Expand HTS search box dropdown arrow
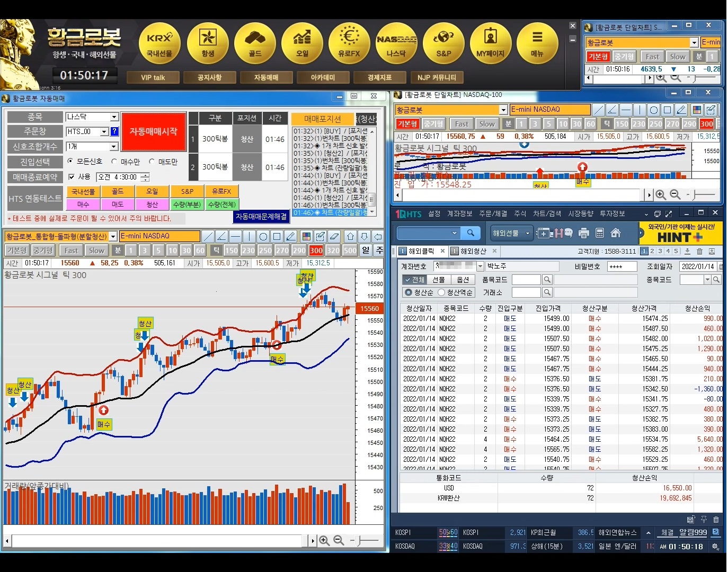The image size is (728, 572). click(x=454, y=233)
